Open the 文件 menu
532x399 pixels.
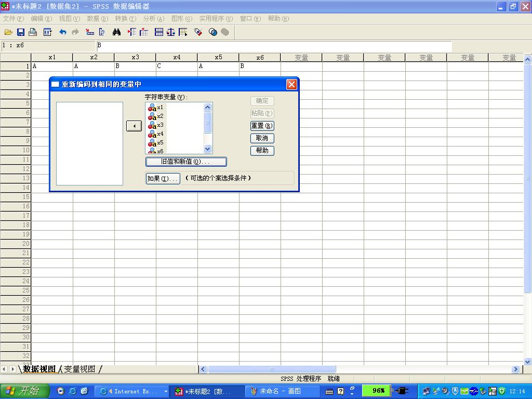pyautogui.click(x=14, y=19)
